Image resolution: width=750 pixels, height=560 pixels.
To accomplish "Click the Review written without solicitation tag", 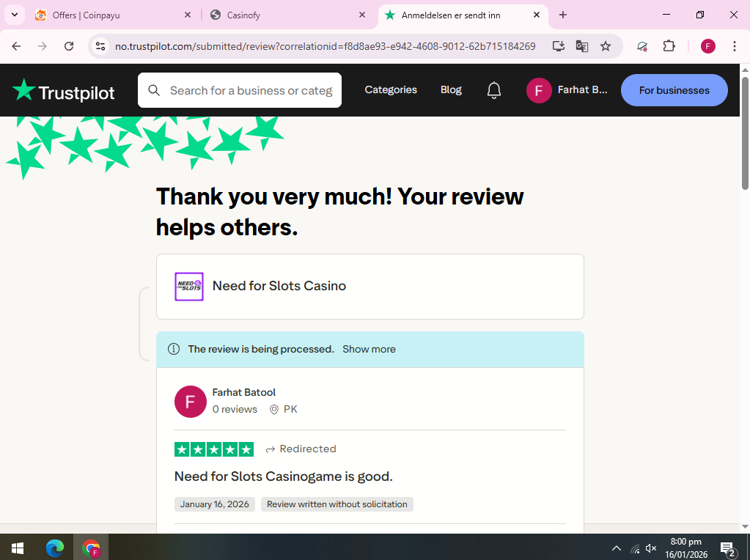I will click(x=337, y=504).
